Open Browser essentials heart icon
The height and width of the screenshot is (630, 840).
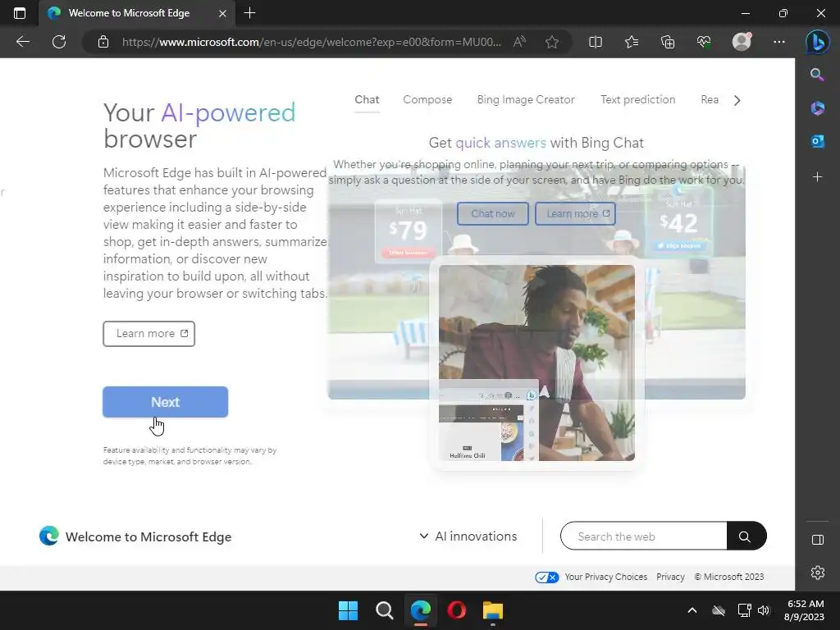(703, 42)
